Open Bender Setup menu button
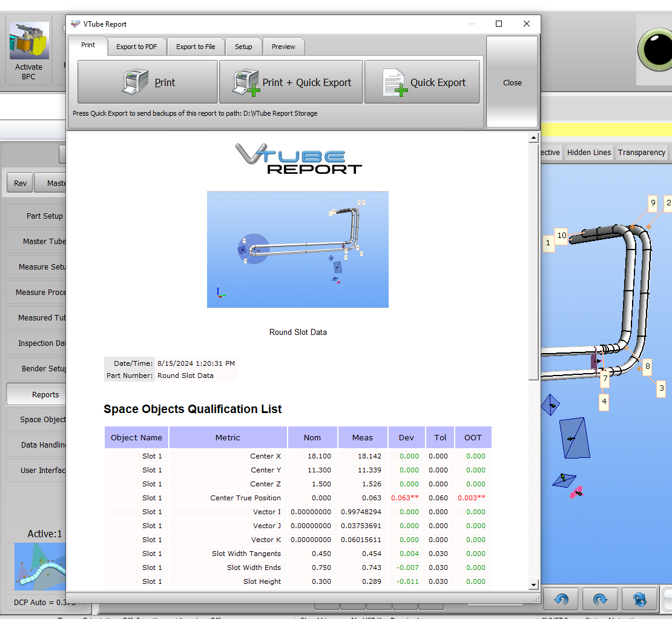Viewport: 672px width, 619px height. (36, 369)
